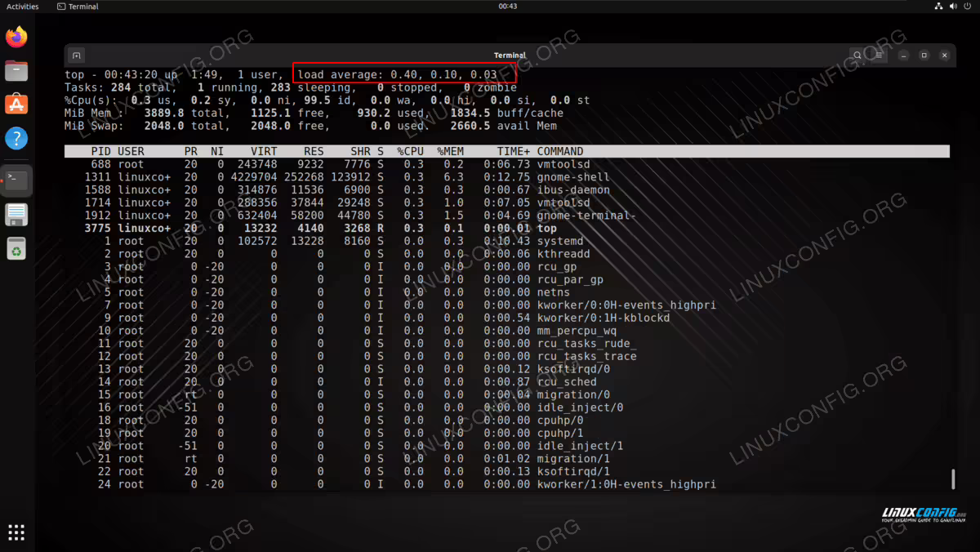Click the volume icon in top bar

(x=954, y=7)
